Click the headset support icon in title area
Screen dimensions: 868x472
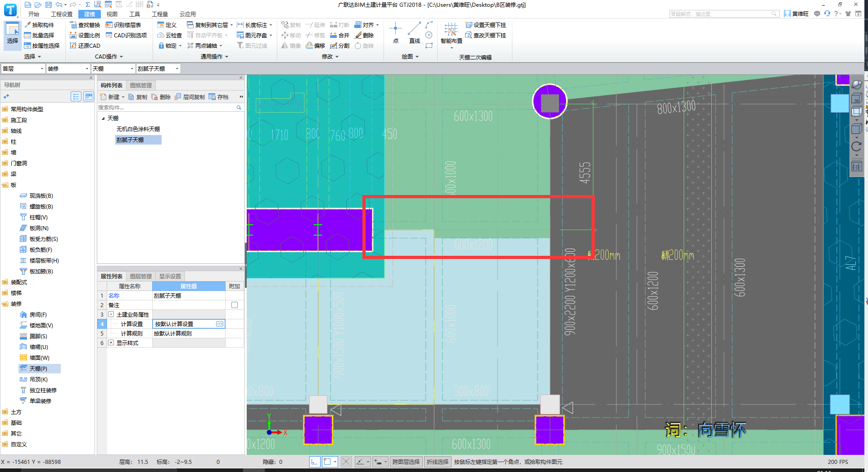coord(827,14)
